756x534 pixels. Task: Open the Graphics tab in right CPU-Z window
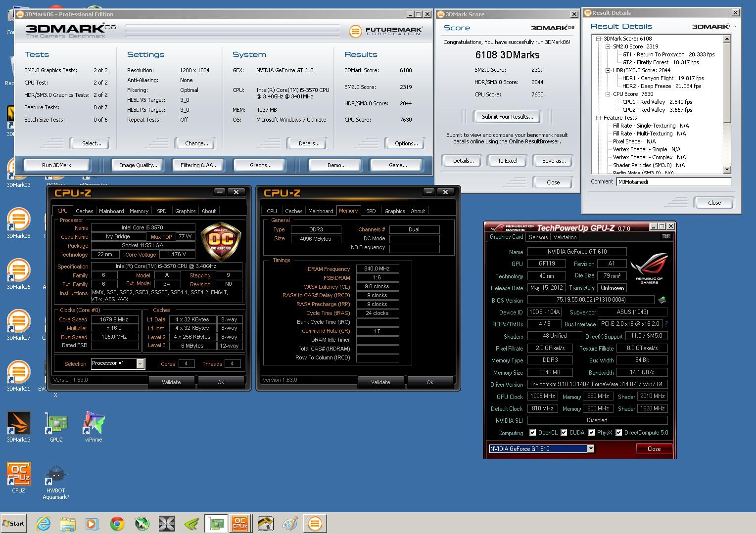394,211
